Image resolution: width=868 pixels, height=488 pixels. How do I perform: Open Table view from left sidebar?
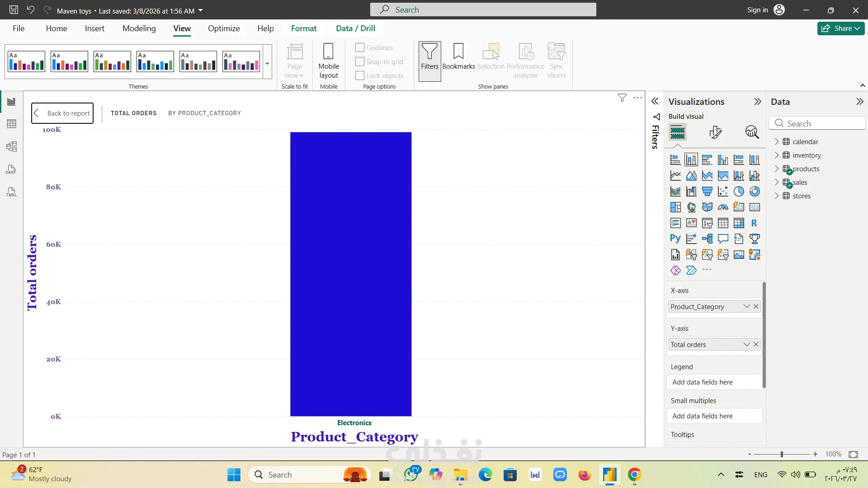(x=11, y=124)
